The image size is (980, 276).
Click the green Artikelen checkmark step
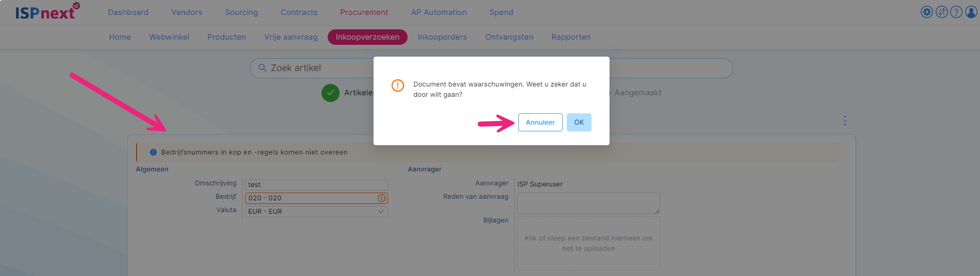[x=330, y=93]
